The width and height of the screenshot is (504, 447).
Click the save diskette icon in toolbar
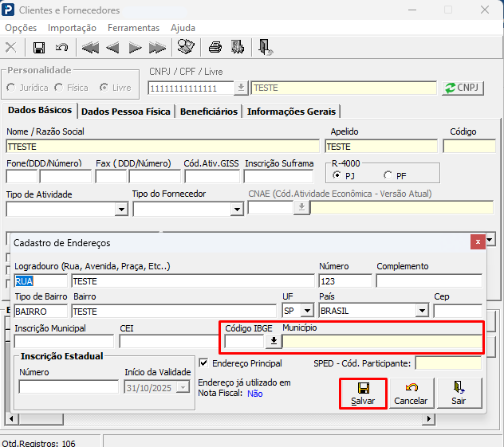coord(39,47)
